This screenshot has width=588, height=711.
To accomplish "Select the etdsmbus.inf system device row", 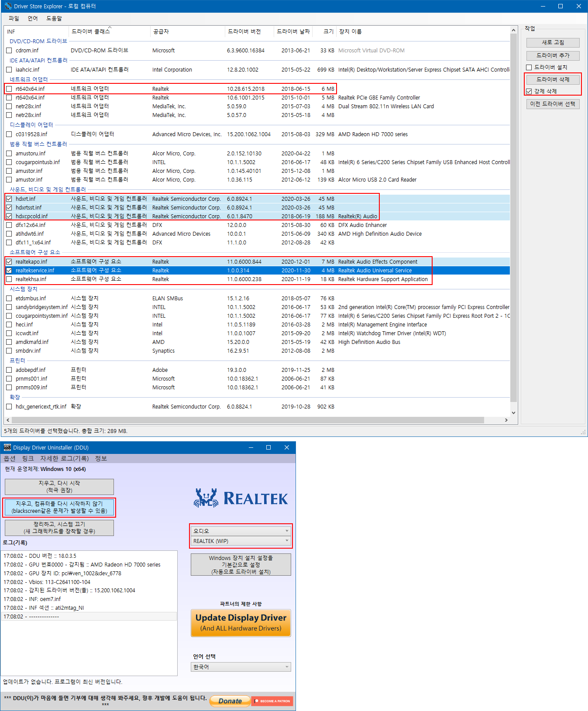I will 258,299.
